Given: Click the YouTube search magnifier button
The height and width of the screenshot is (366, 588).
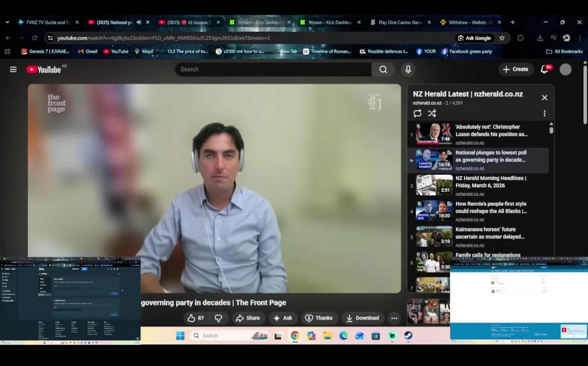Looking at the screenshot, I should 383,69.
